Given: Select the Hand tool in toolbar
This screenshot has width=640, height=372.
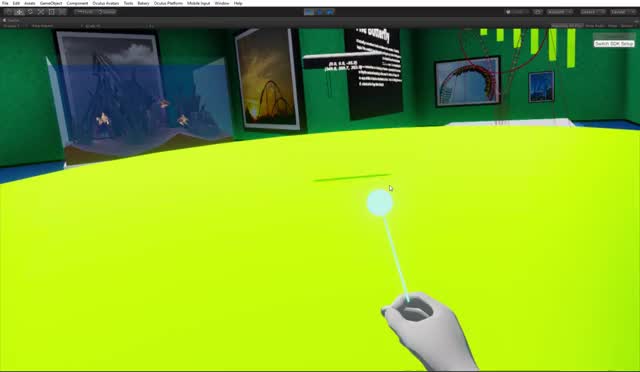Looking at the screenshot, I should pos(8,12).
